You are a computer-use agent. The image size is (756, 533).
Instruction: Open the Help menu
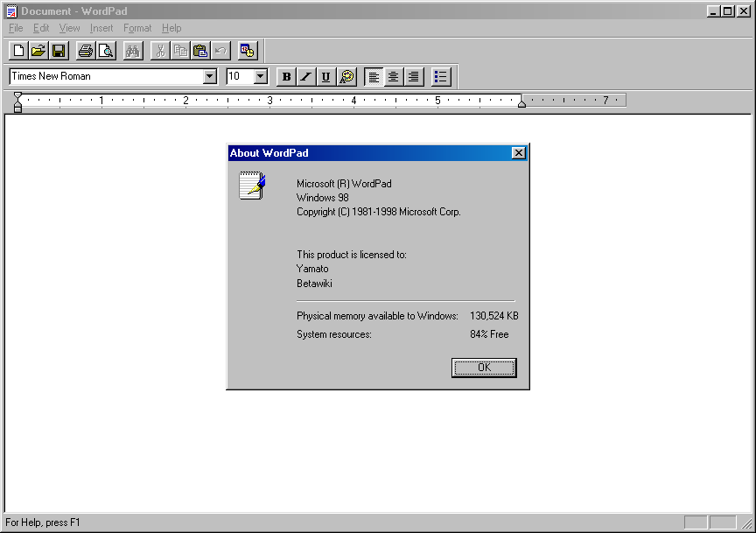tap(171, 28)
